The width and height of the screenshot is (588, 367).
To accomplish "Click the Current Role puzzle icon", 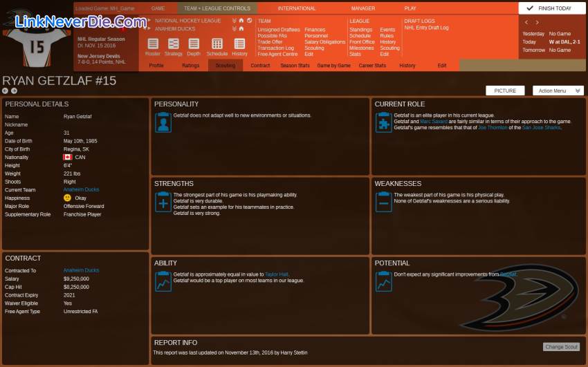I will point(384,122).
